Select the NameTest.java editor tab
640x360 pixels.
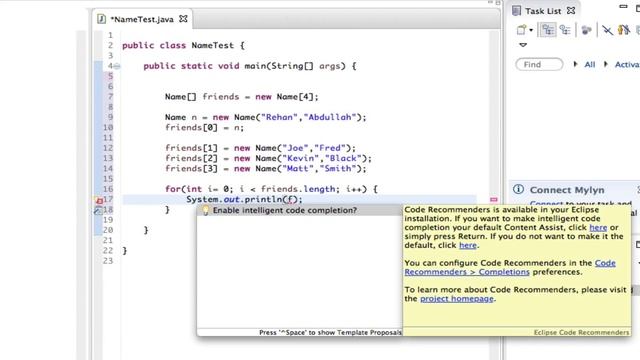142,19
